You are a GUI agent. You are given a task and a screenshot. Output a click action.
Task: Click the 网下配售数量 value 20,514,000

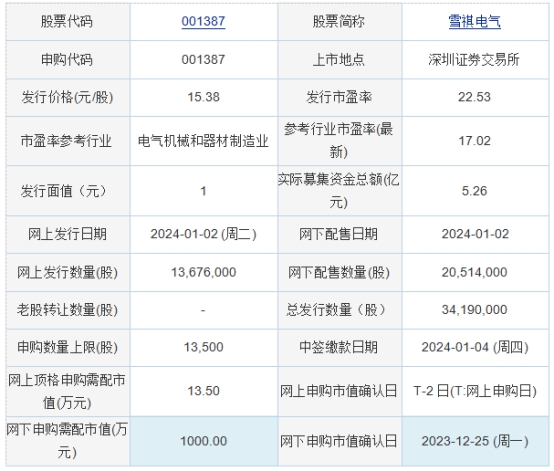coord(475,272)
